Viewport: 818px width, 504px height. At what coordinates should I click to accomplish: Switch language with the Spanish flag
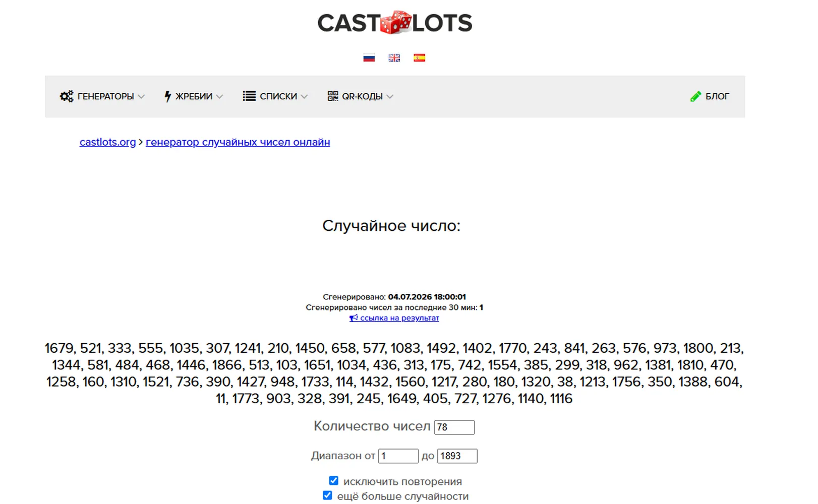419,58
